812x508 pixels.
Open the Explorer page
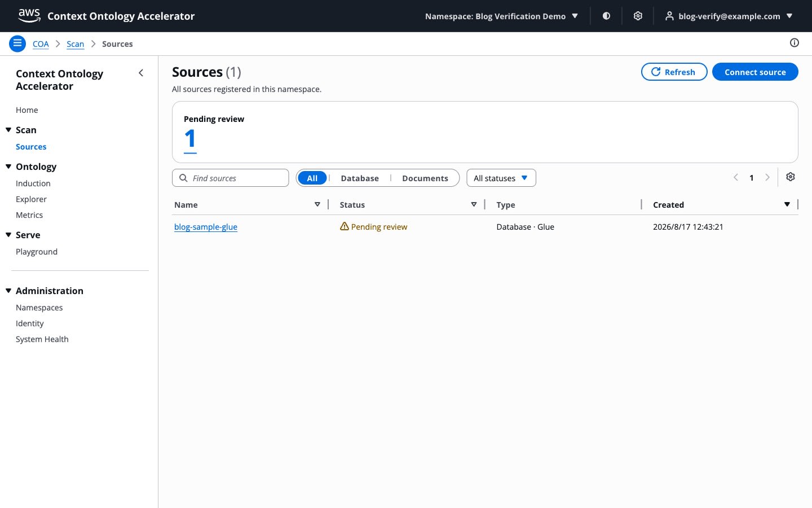point(32,199)
